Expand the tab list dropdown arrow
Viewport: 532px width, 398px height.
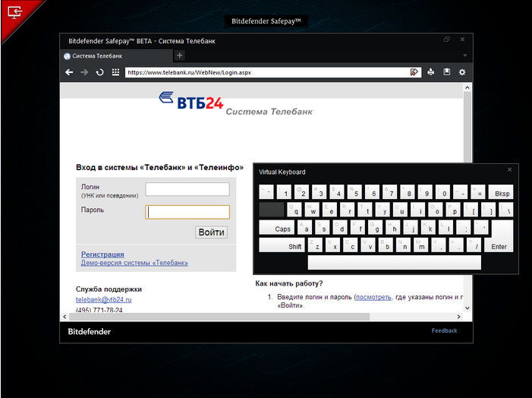pos(464,55)
